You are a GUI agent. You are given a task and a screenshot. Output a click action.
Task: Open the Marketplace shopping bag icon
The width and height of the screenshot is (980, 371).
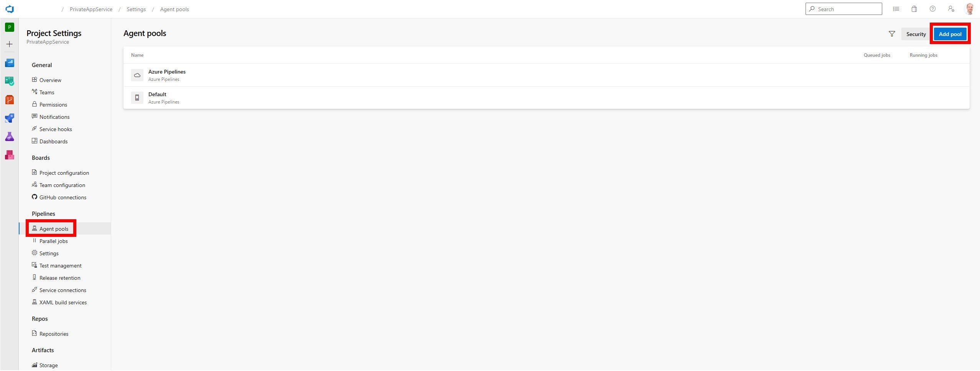pos(914,9)
